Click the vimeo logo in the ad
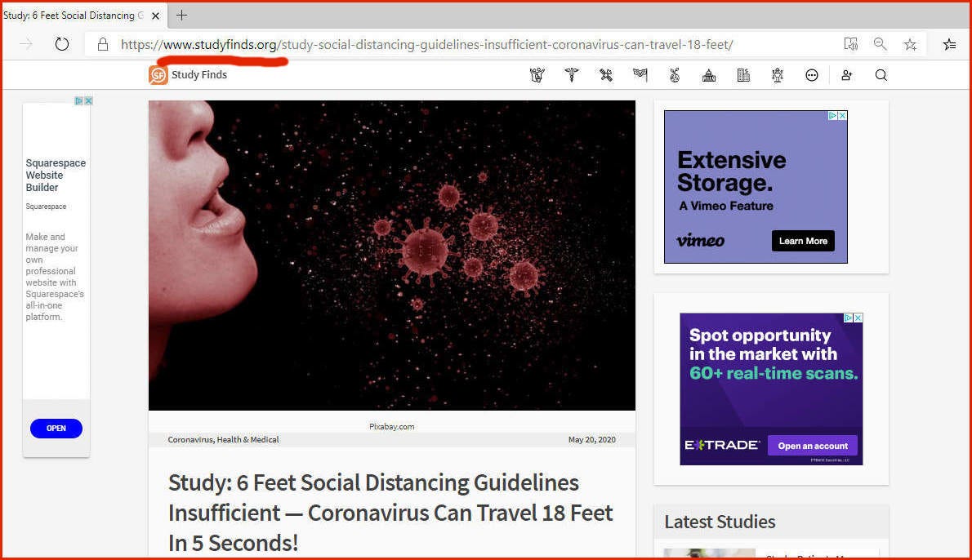Image resolution: width=972 pixels, height=560 pixels. click(x=700, y=241)
